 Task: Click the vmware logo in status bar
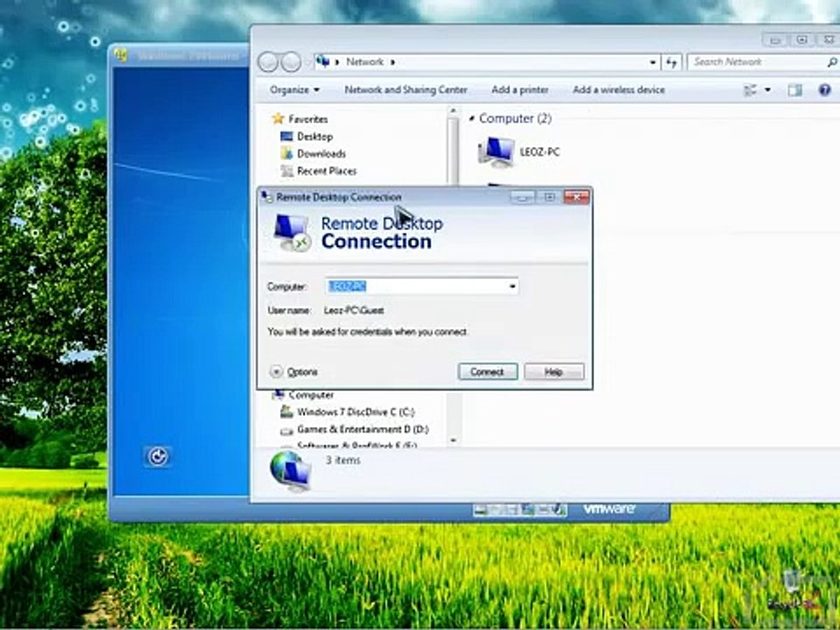tap(609, 509)
